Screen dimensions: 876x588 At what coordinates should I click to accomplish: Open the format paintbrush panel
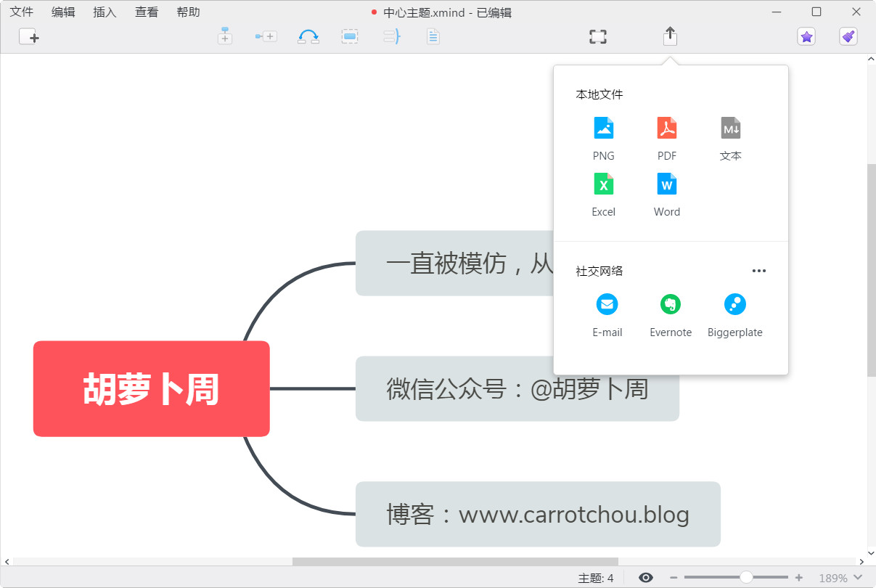coord(848,36)
